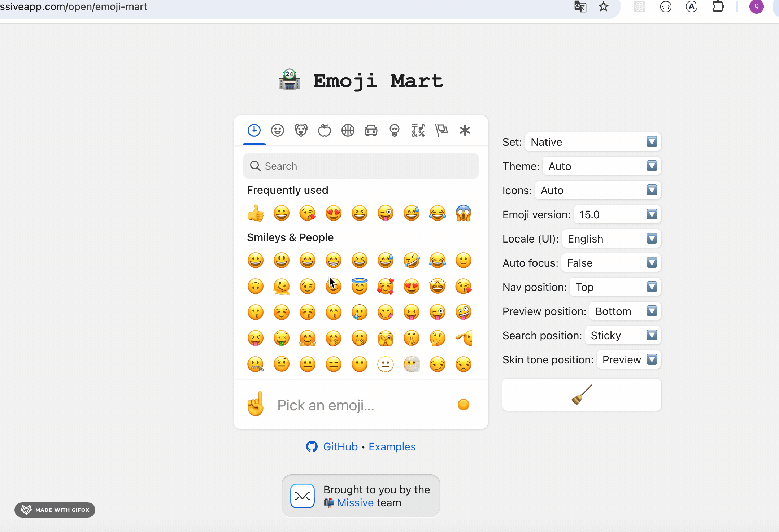The image size is (779, 532).
Task: Choose the rolling on floor laughing emoji
Action: (x=412, y=261)
